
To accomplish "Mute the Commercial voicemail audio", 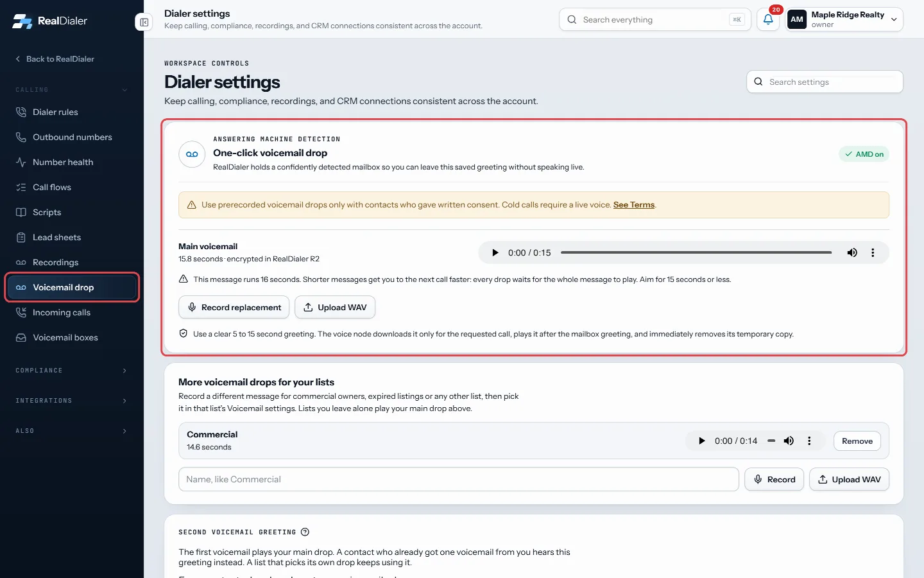I will pyautogui.click(x=789, y=441).
